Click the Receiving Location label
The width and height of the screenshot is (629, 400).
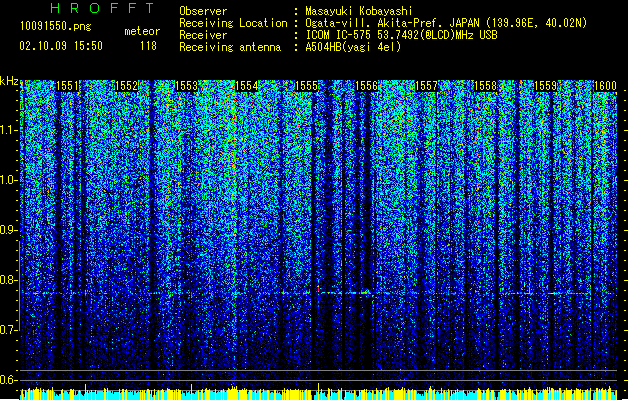coord(233,23)
